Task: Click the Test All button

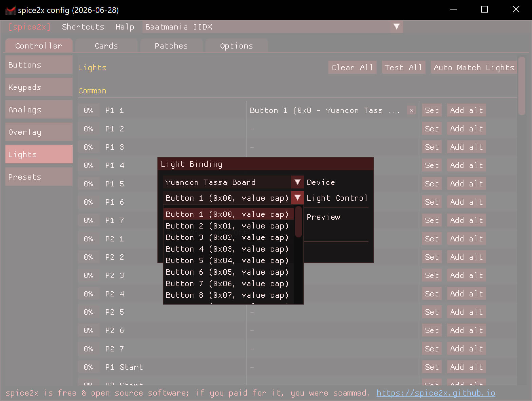Action: [403, 68]
